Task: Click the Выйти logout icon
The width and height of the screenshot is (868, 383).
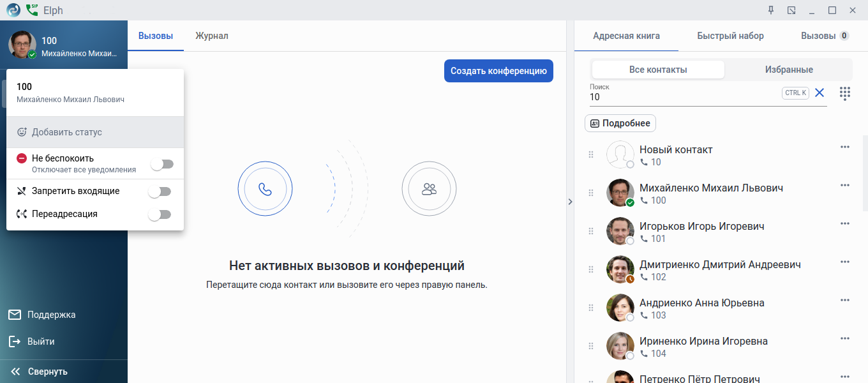Action: 15,342
